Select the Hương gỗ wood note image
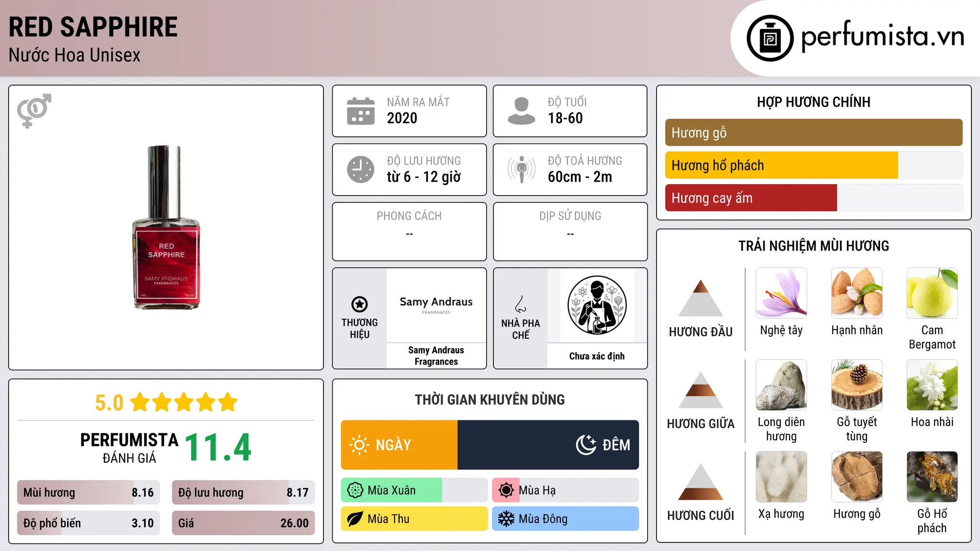 pyautogui.click(x=857, y=476)
